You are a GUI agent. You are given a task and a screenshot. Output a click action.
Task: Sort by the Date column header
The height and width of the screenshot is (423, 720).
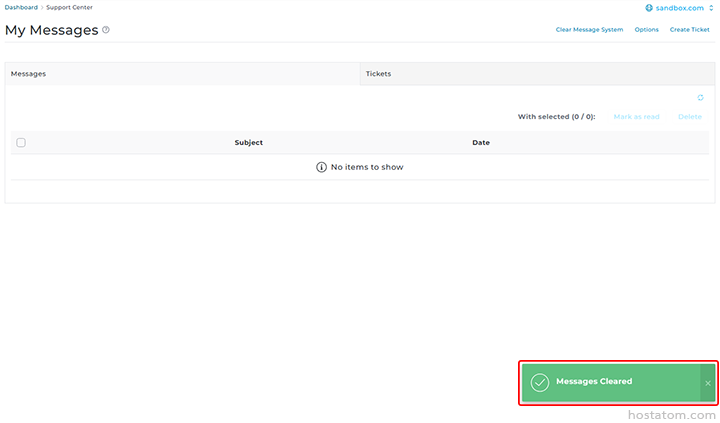(x=481, y=143)
